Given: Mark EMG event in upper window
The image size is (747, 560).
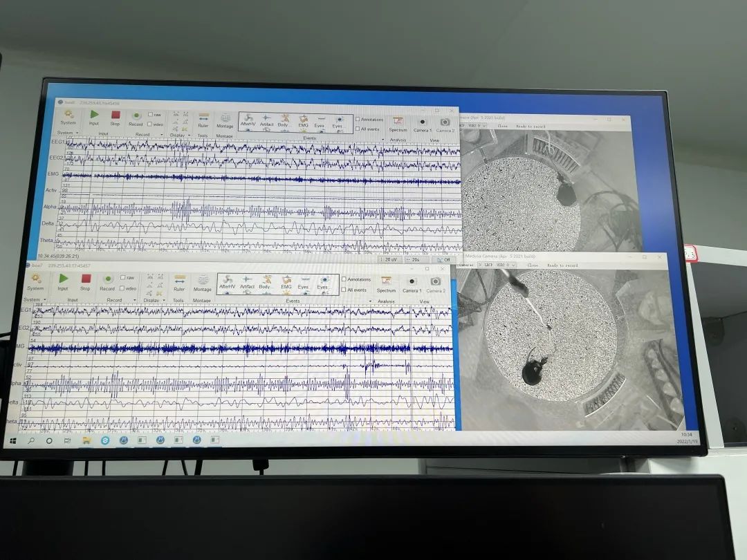Looking at the screenshot, I should [303, 122].
